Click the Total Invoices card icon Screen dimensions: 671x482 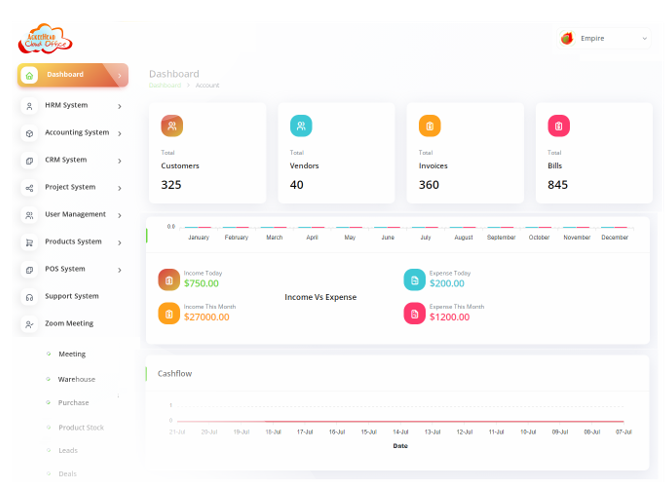[430, 126]
